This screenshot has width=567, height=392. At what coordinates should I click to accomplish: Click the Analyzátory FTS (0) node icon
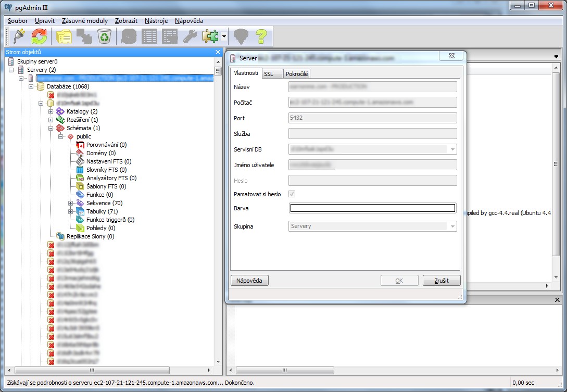[80, 178]
